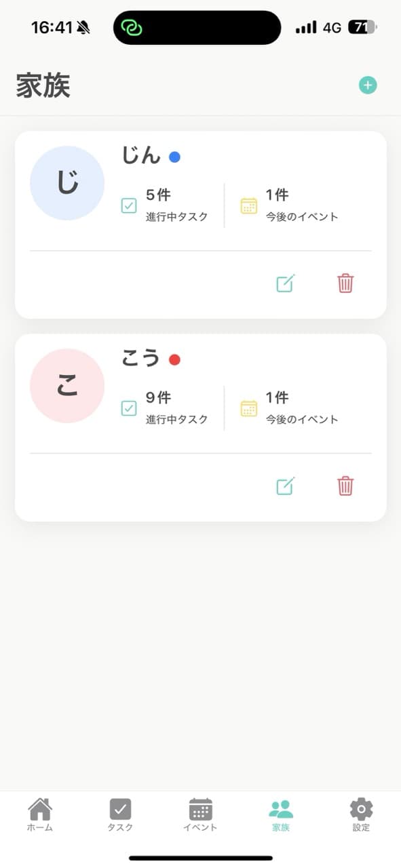The height and width of the screenshot is (868, 401).
Task: Tap the green plus button to add family member
Action: point(368,85)
